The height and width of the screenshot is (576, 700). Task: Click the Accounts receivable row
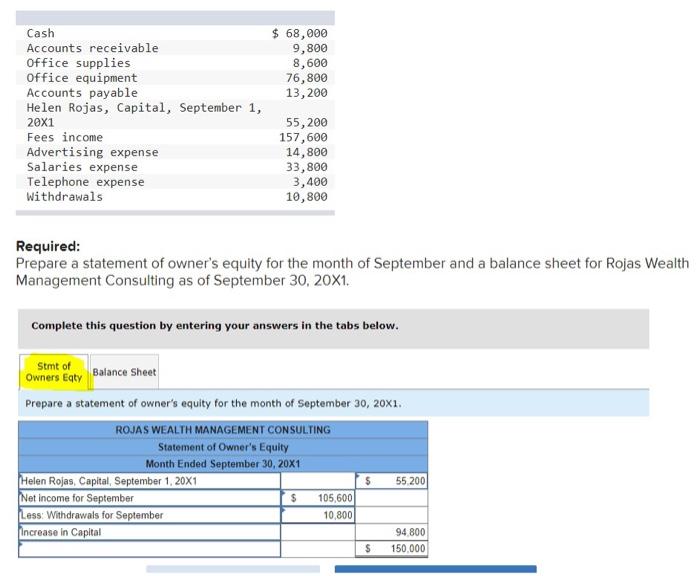(175, 48)
